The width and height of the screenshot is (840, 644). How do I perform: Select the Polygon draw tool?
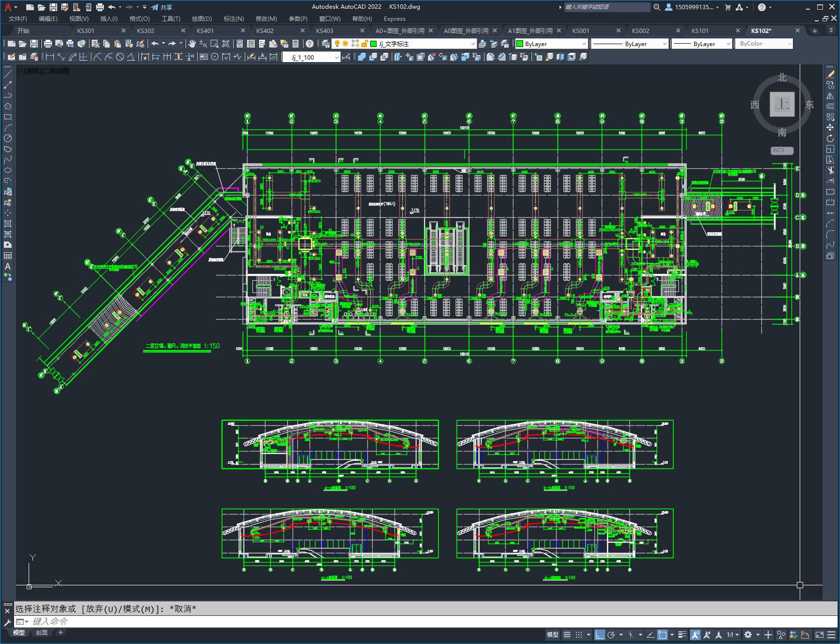point(7,107)
